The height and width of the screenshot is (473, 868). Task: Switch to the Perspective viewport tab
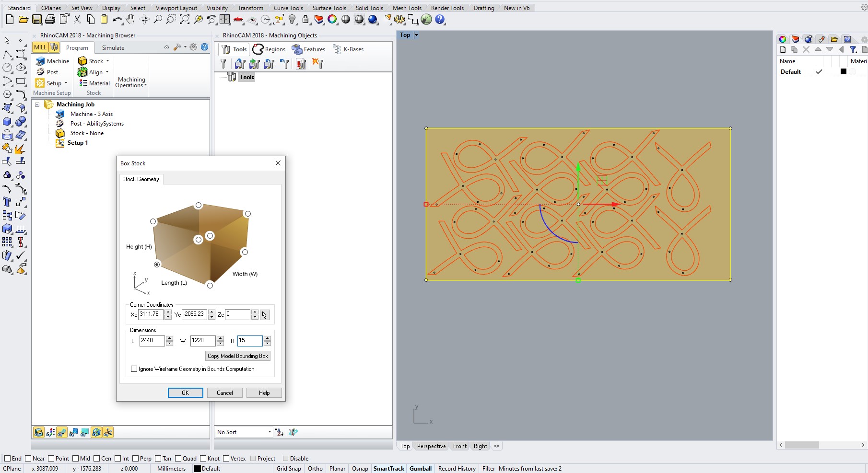tap(431, 446)
